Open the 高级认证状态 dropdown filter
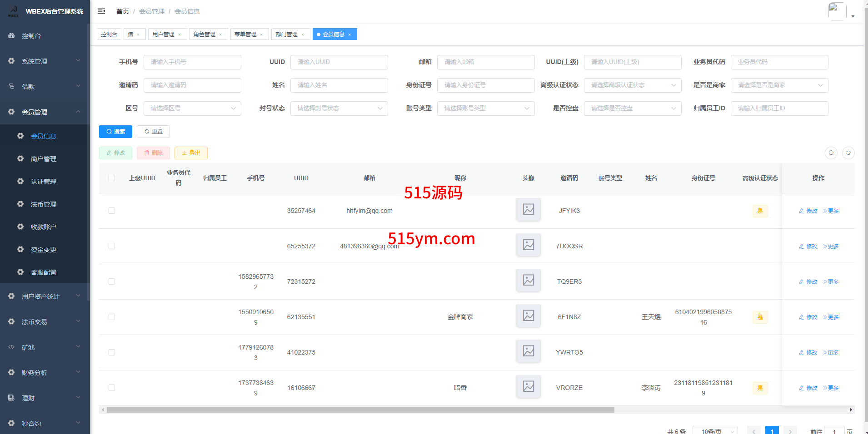The height and width of the screenshot is (434, 868). click(x=632, y=85)
